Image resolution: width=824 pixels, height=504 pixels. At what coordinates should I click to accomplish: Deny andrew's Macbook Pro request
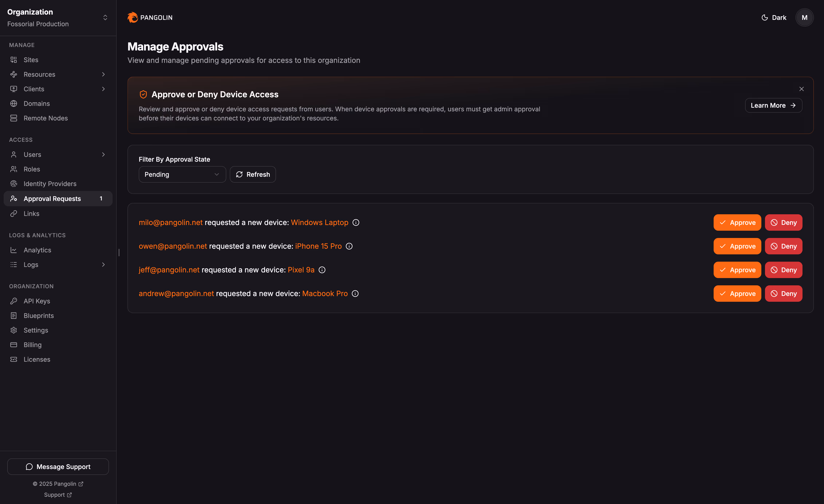point(783,293)
